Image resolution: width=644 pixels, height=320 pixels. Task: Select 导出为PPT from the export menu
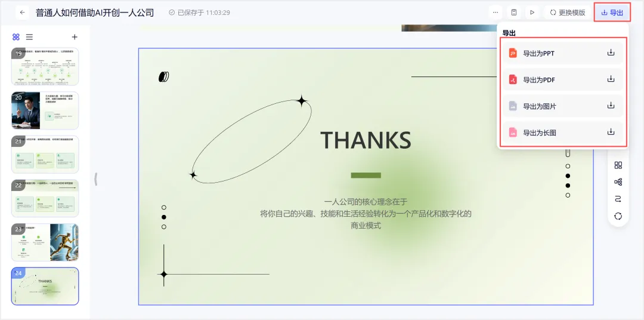click(563, 53)
